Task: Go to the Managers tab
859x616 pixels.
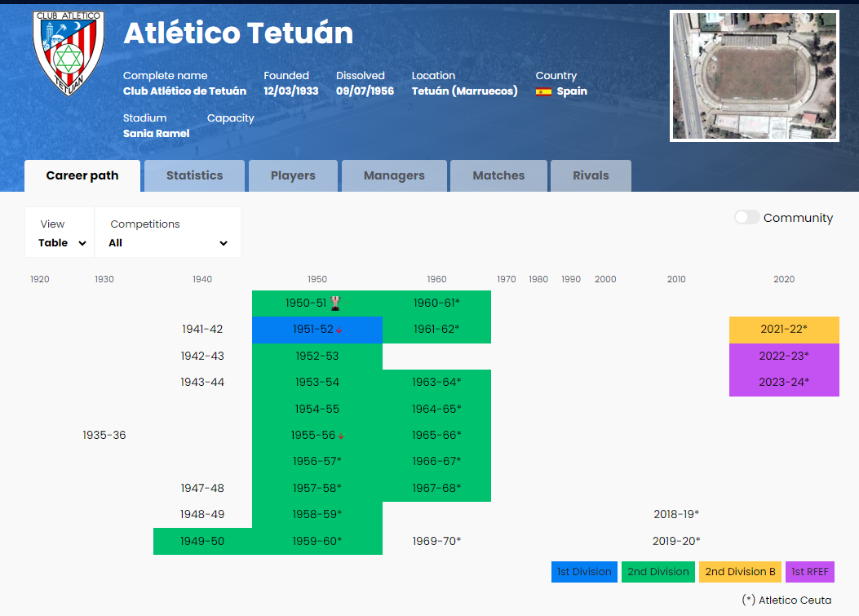Action: (x=394, y=176)
